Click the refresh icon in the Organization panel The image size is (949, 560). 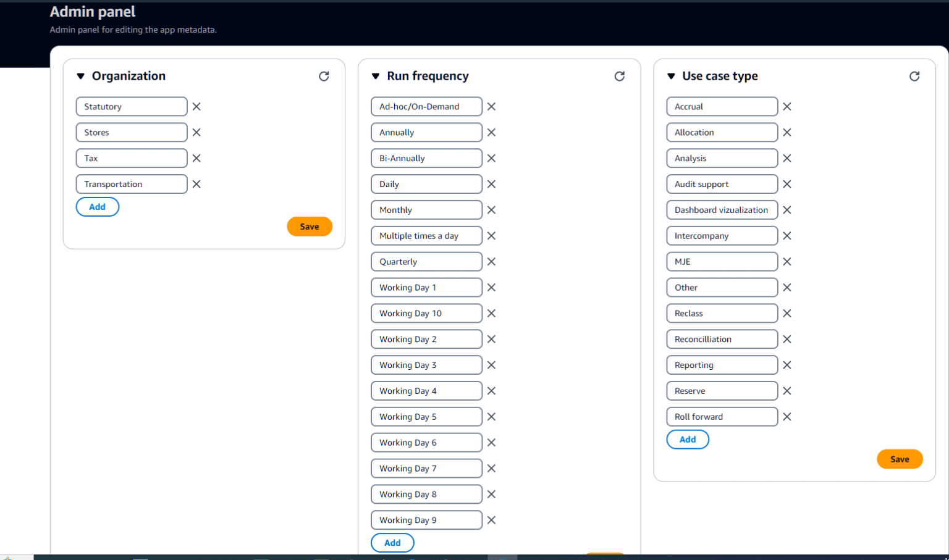pyautogui.click(x=324, y=76)
